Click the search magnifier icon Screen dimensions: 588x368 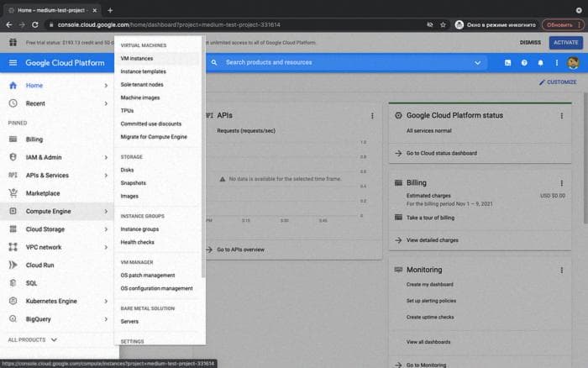point(214,63)
